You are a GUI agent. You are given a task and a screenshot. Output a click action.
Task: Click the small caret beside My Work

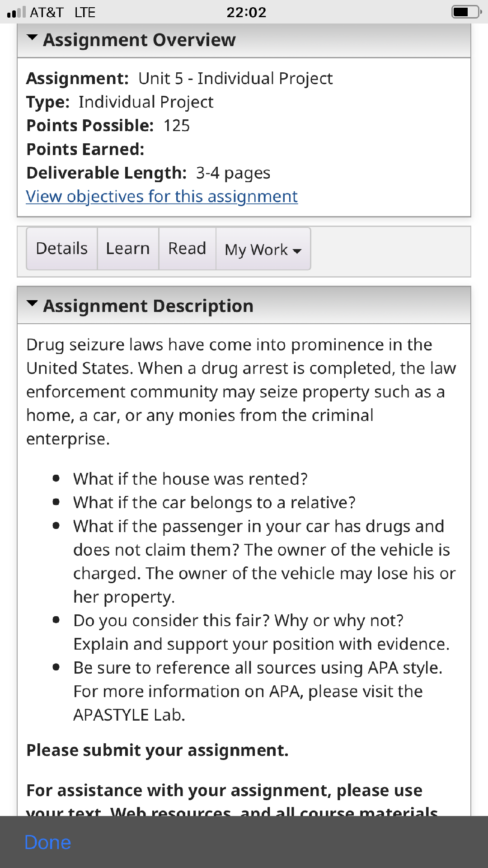click(297, 251)
